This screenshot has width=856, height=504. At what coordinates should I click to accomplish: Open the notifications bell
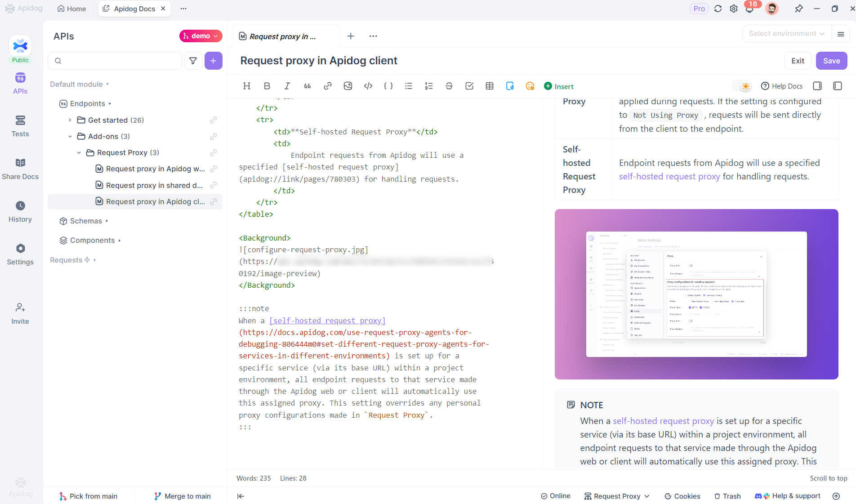pyautogui.click(x=749, y=9)
